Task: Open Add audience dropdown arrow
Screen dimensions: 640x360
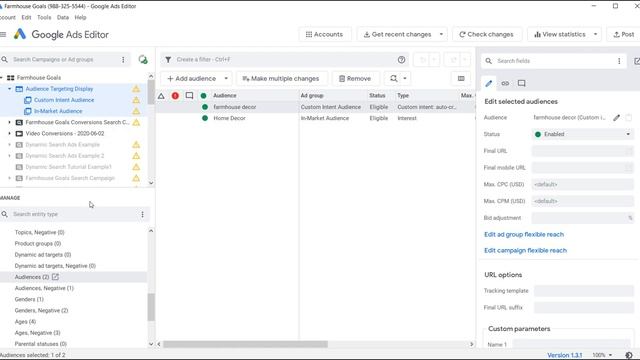Action: pyautogui.click(x=226, y=78)
